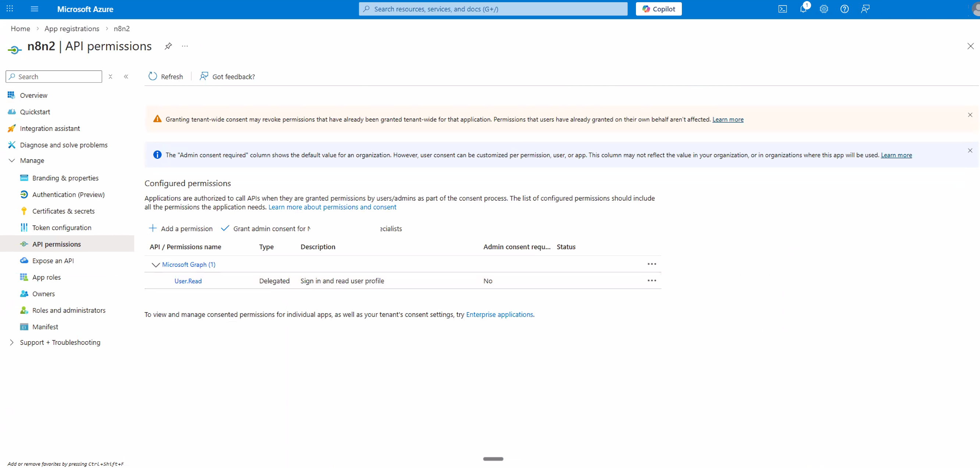
Task: Open the portal settings gear
Action: (824, 9)
